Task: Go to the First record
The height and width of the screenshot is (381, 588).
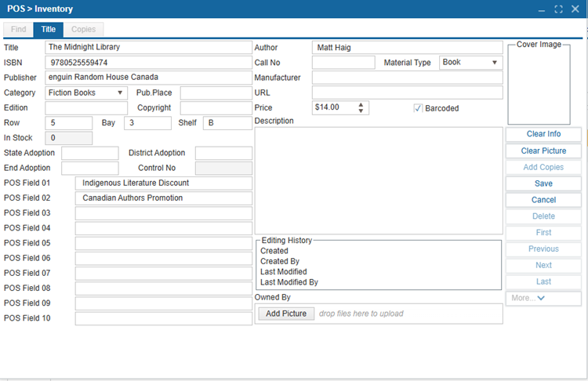Action: (543, 233)
